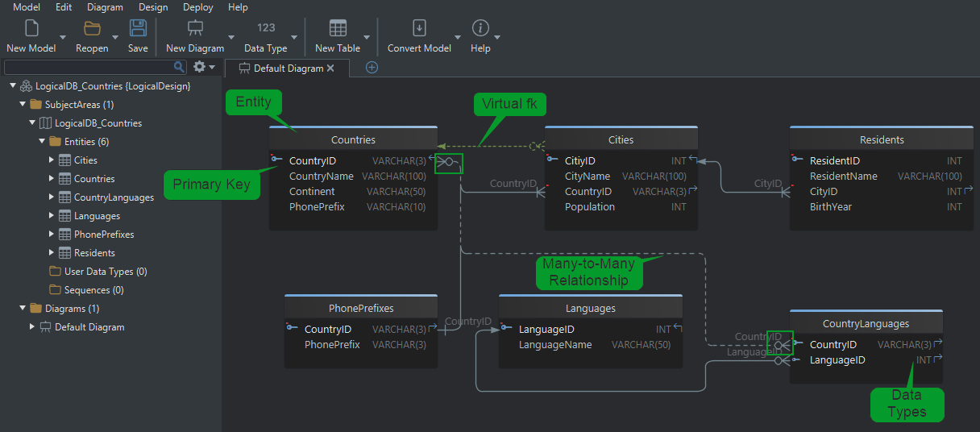
Task: Collapse the SubjectAreas (1) folder
Action: 23,104
